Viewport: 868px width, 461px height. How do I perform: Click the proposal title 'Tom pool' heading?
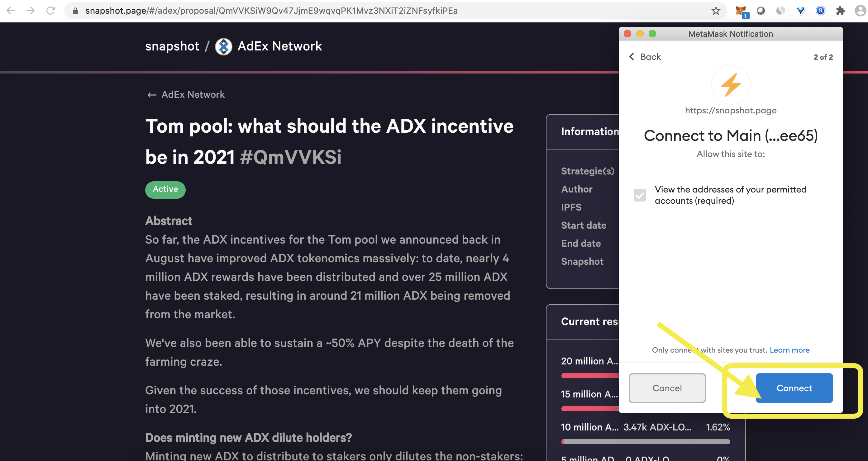pyautogui.click(x=329, y=141)
